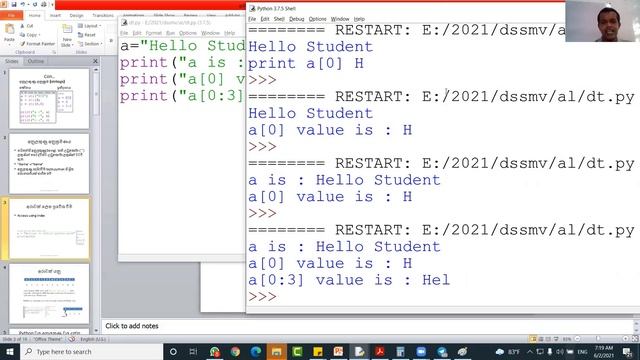Click the slide pane vertical scrollbar

(96, 200)
